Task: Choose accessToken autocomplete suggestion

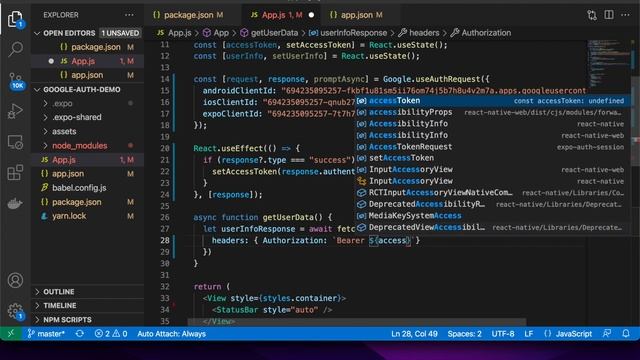Action: click(x=492, y=100)
